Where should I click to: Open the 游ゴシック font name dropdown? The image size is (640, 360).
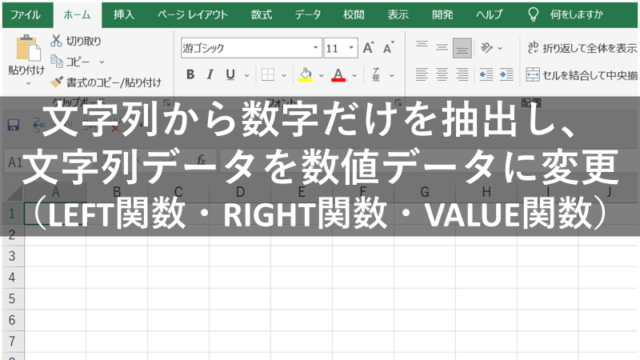[x=316, y=48]
